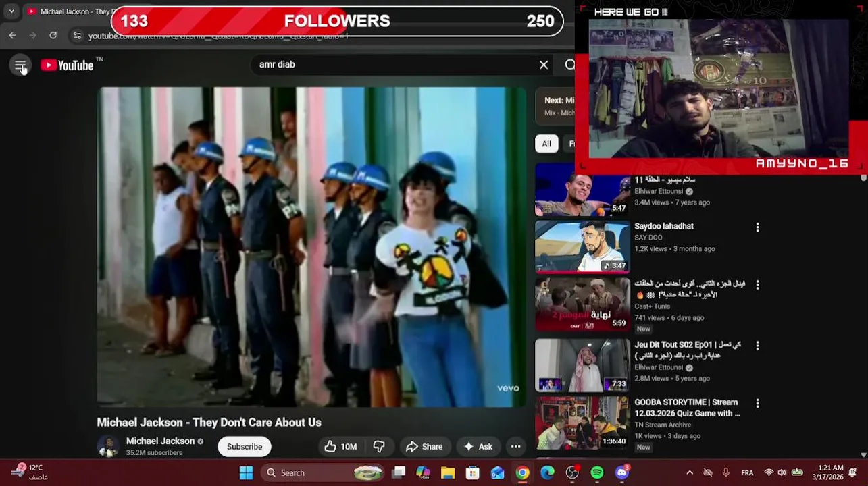Image resolution: width=868 pixels, height=486 pixels.
Task: Open the Cast+ Tunis 5:59 video thumbnail
Action: [x=582, y=304]
